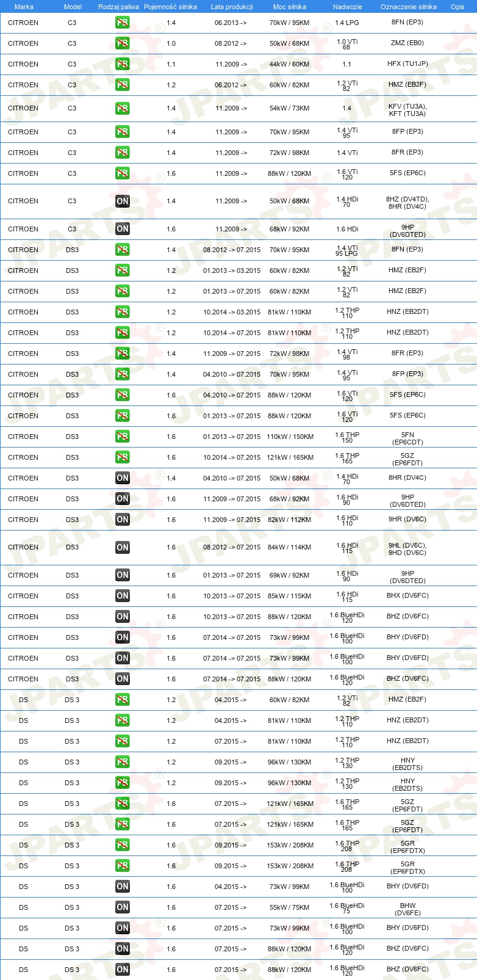Click the Pojemność silnika column header
This screenshot has width=477, height=980.
(x=170, y=7)
